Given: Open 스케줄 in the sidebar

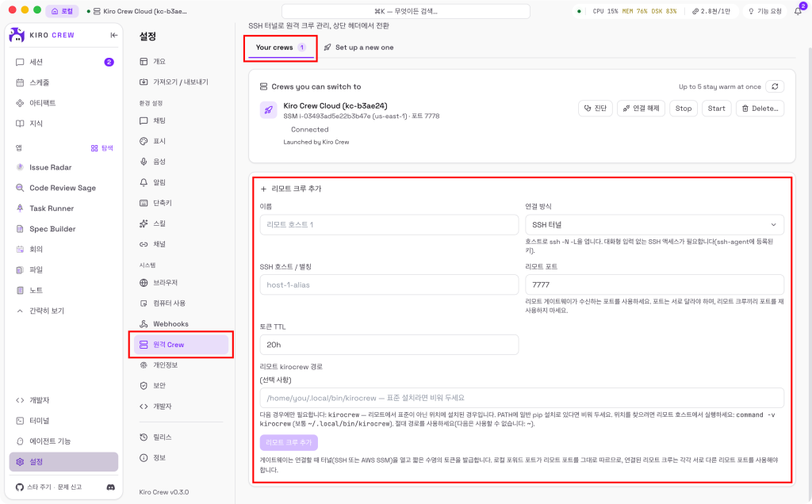Looking at the screenshot, I should tap(63, 82).
